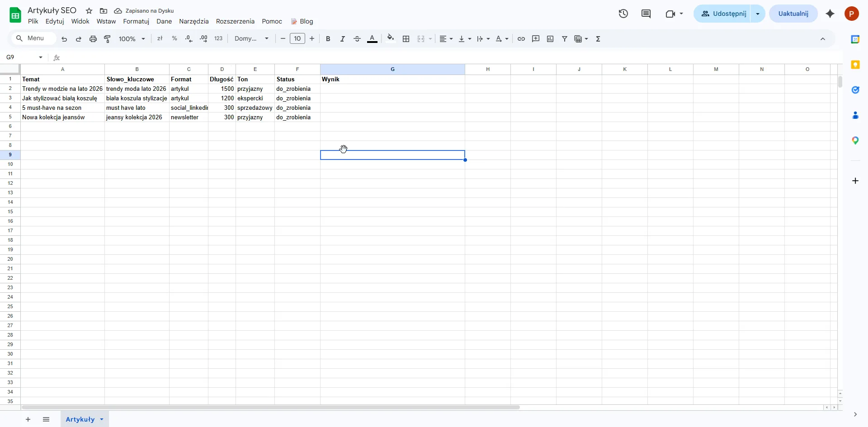This screenshot has height=427, width=868.
Task: Open the Dane menu
Action: click(x=164, y=21)
